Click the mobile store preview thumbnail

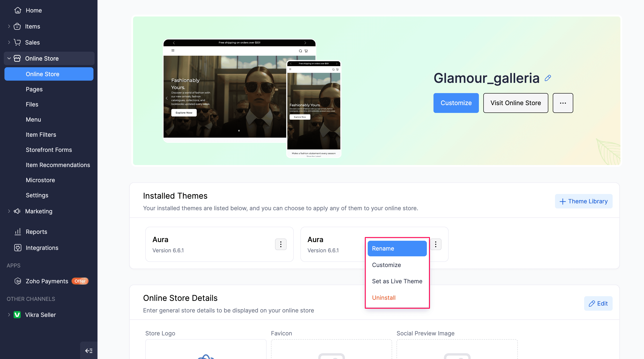tap(314, 109)
